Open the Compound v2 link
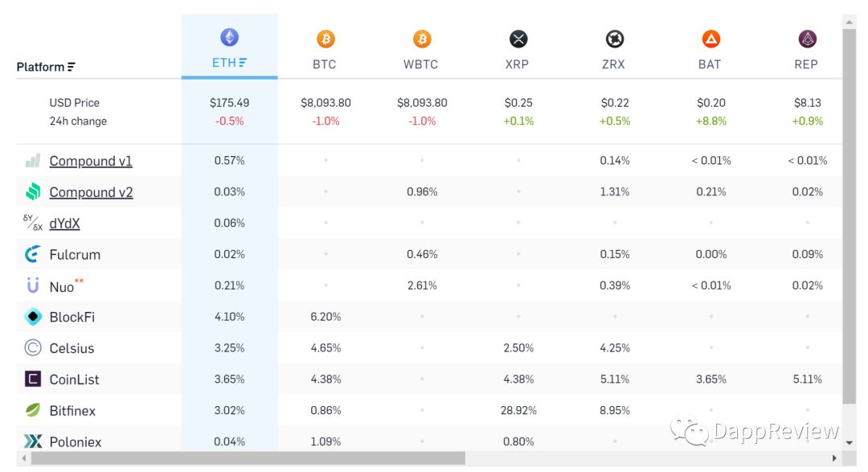Image resolution: width=868 pixels, height=472 pixels. [x=92, y=192]
